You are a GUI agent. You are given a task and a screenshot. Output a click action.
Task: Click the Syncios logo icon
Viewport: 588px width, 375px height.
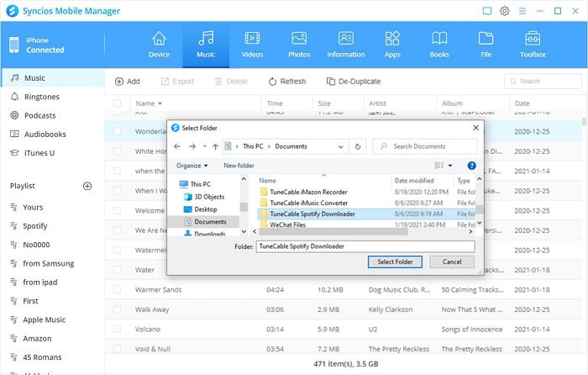click(13, 11)
